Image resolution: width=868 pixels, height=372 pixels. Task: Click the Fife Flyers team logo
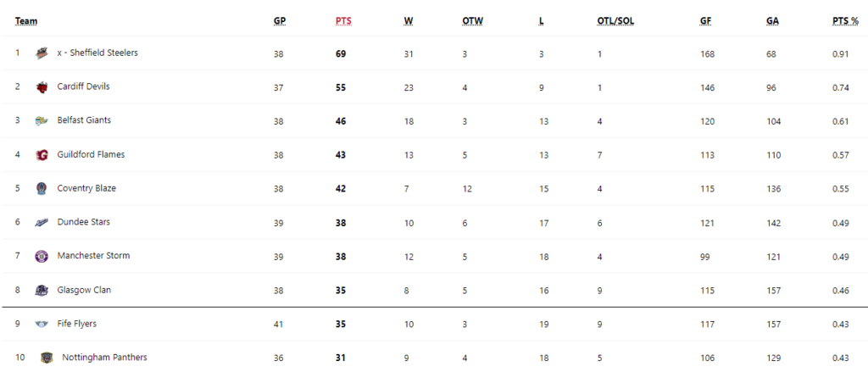pos(42,324)
